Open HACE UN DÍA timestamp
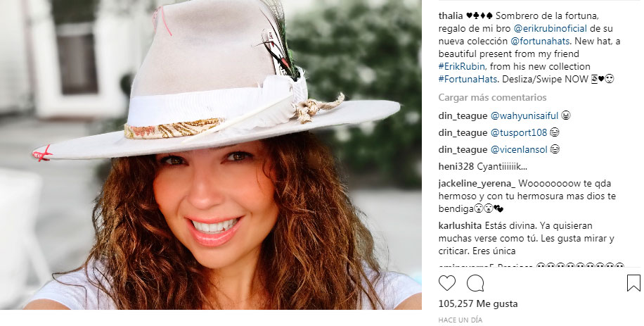This screenshot has width=644, height=326. (x=460, y=320)
